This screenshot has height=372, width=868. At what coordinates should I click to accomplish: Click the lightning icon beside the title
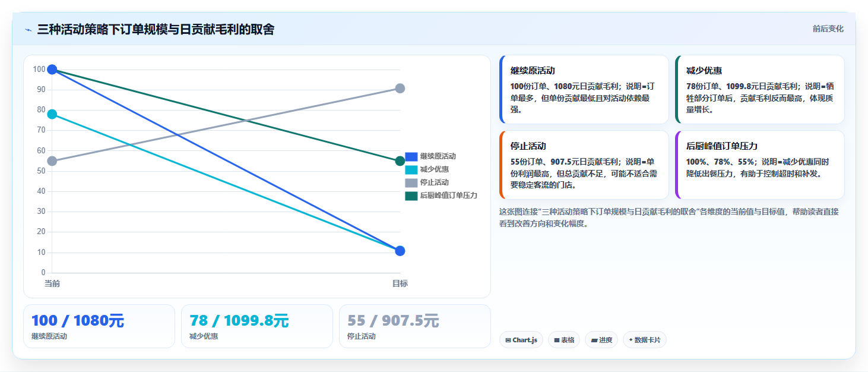28,30
